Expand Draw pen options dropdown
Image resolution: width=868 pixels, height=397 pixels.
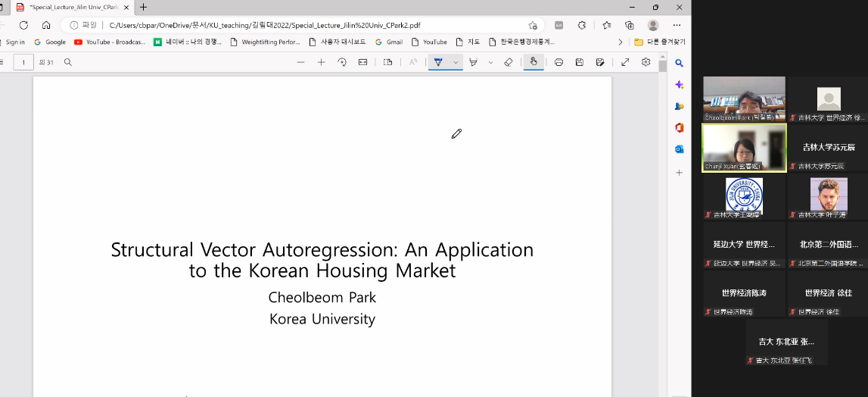[x=456, y=62]
